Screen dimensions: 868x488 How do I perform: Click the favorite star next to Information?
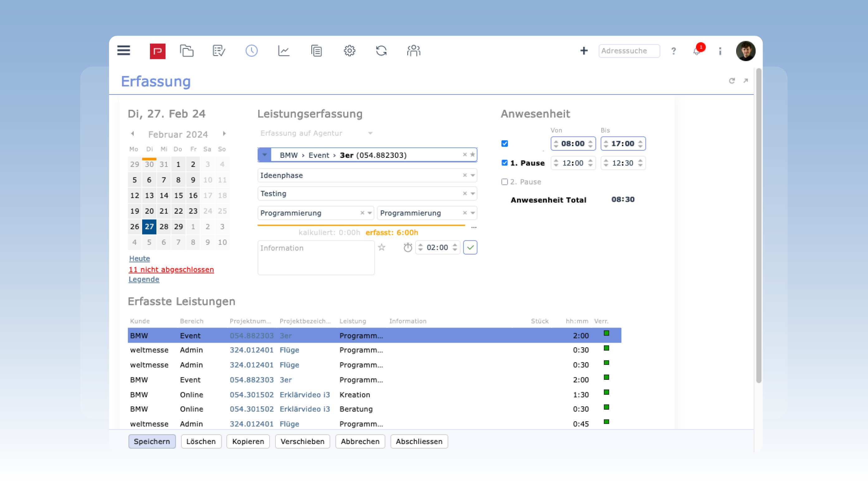coord(381,248)
